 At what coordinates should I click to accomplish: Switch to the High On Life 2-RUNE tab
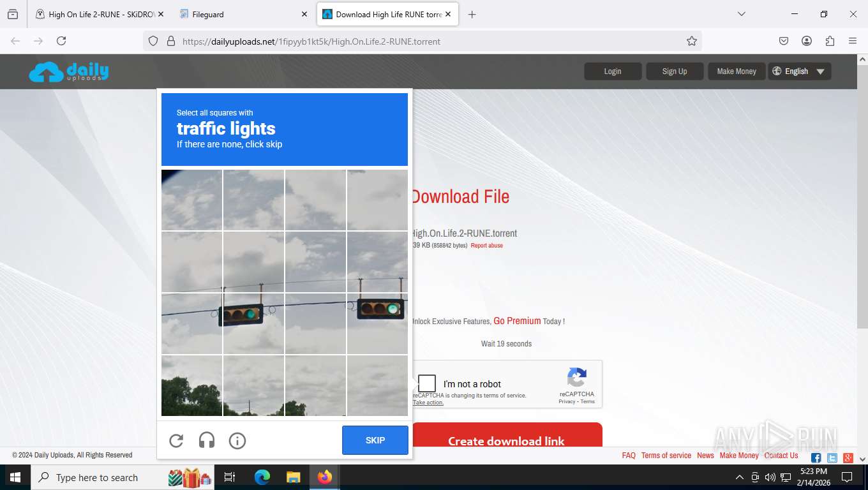(99, 14)
